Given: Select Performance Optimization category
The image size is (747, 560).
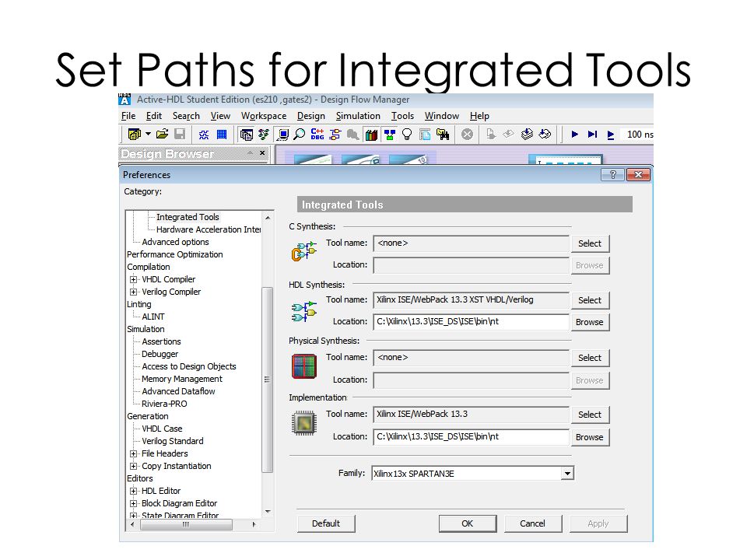Looking at the screenshot, I should tap(175, 254).
